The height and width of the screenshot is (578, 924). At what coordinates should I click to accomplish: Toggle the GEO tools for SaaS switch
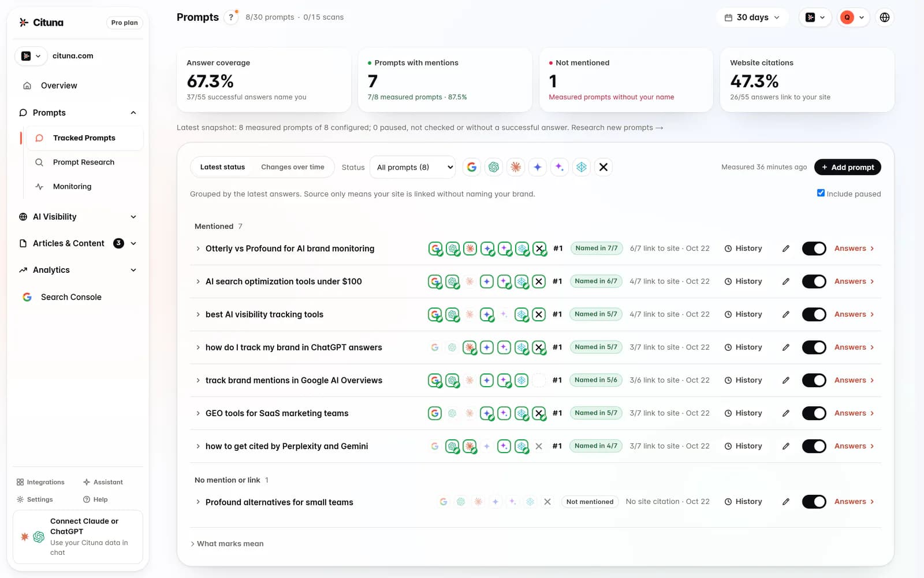tap(814, 413)
